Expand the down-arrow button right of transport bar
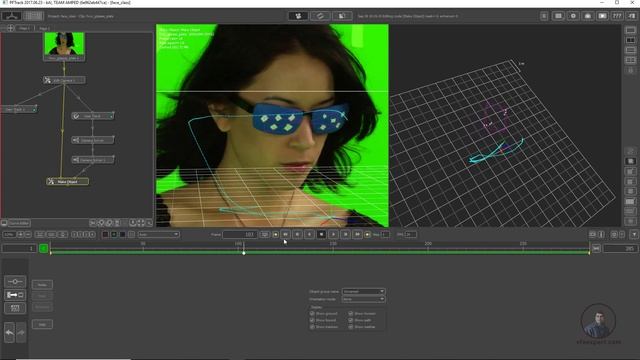 634,234
